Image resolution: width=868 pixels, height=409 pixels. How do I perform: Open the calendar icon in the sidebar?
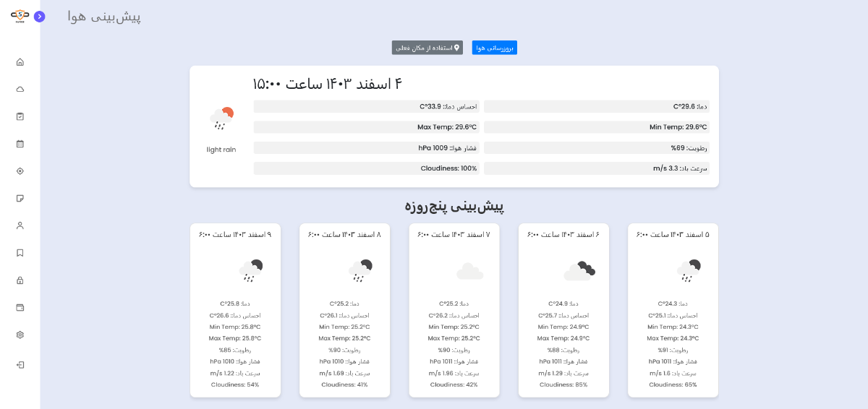point(20,144)
